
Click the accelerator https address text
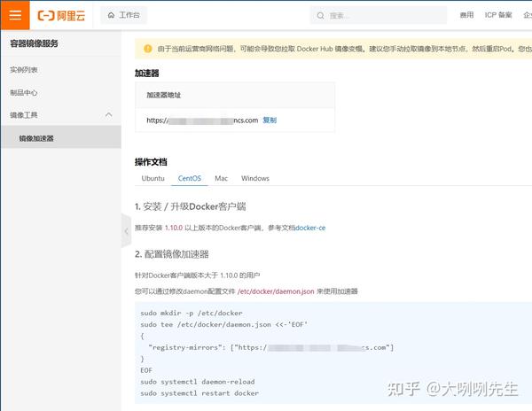coord(202,120)
